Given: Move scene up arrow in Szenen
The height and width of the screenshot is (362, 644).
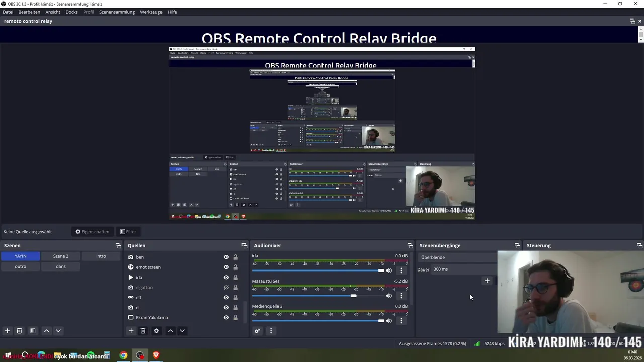Looking at the screenshot, I should point(46,331).
